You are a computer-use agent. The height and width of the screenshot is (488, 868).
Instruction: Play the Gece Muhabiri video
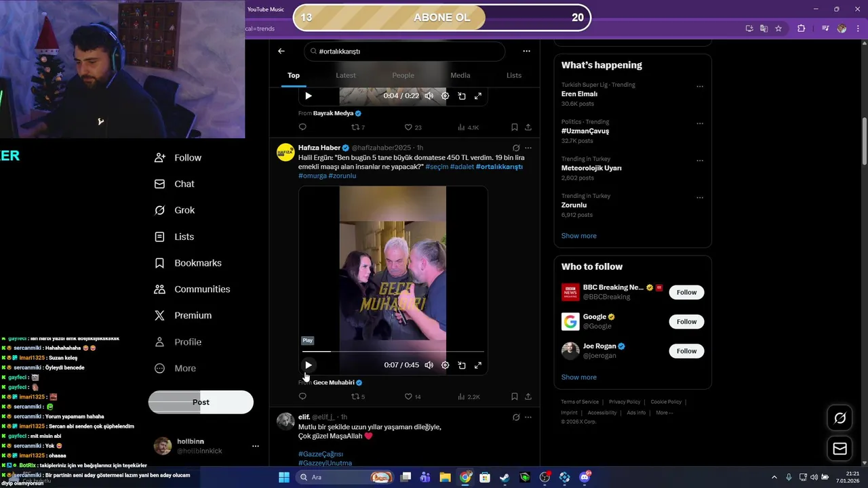pyautogui.click(x=309, y=365)
